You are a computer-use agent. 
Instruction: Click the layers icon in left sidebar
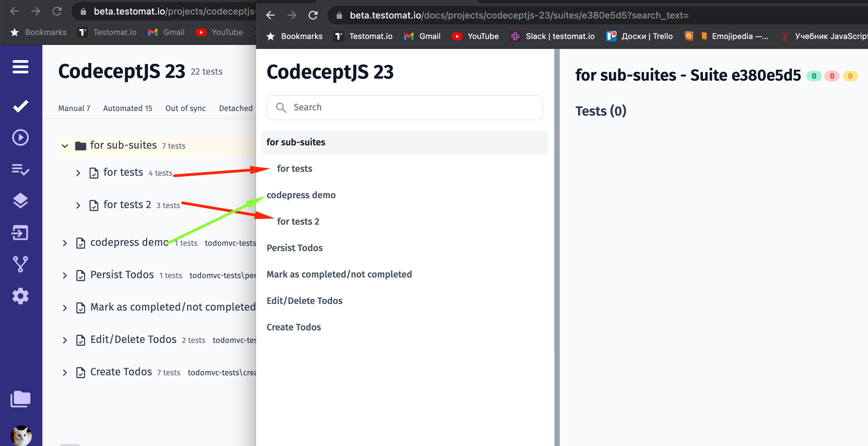pos(21,201)
